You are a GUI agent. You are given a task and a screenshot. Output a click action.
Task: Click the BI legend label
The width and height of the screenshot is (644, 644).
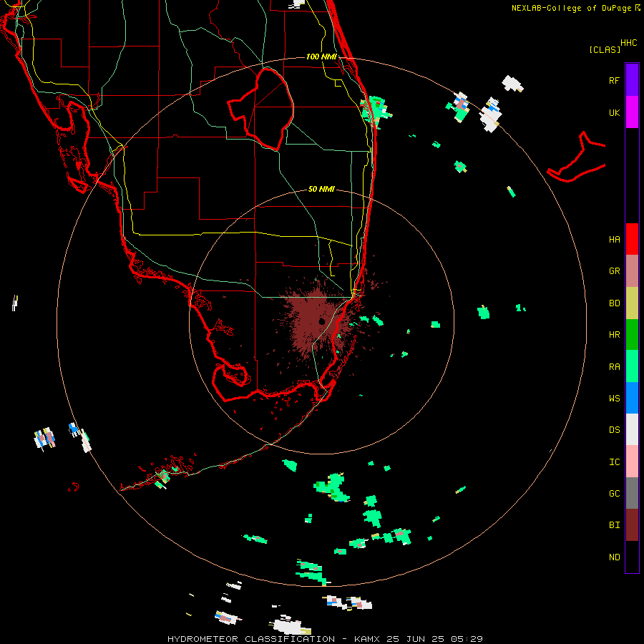pyautogui.click(x=614, y=525)
